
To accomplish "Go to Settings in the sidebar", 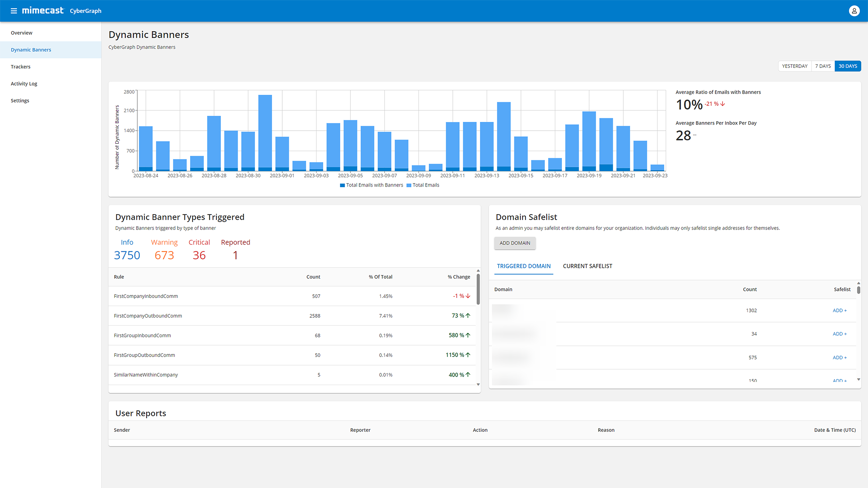I will [x=20, y=100].
